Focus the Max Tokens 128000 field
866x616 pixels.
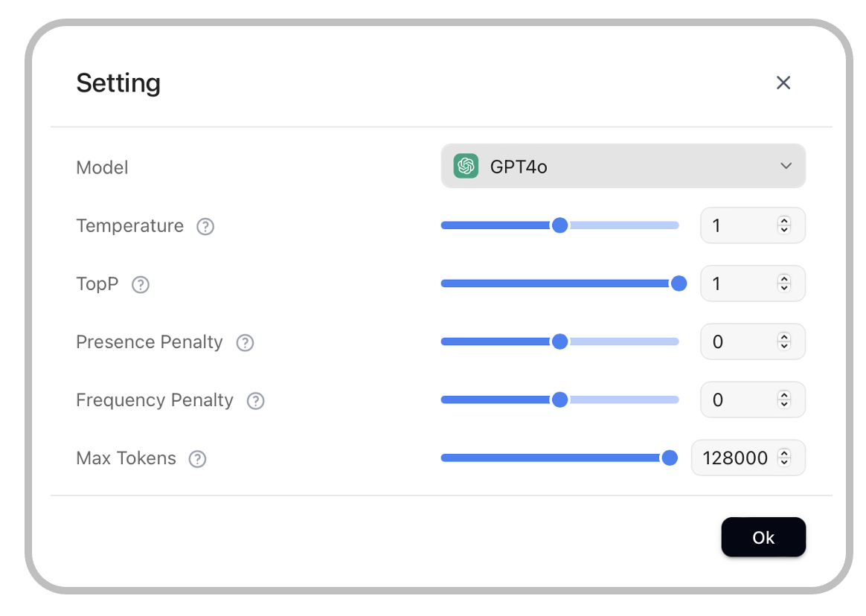point(735,458)
